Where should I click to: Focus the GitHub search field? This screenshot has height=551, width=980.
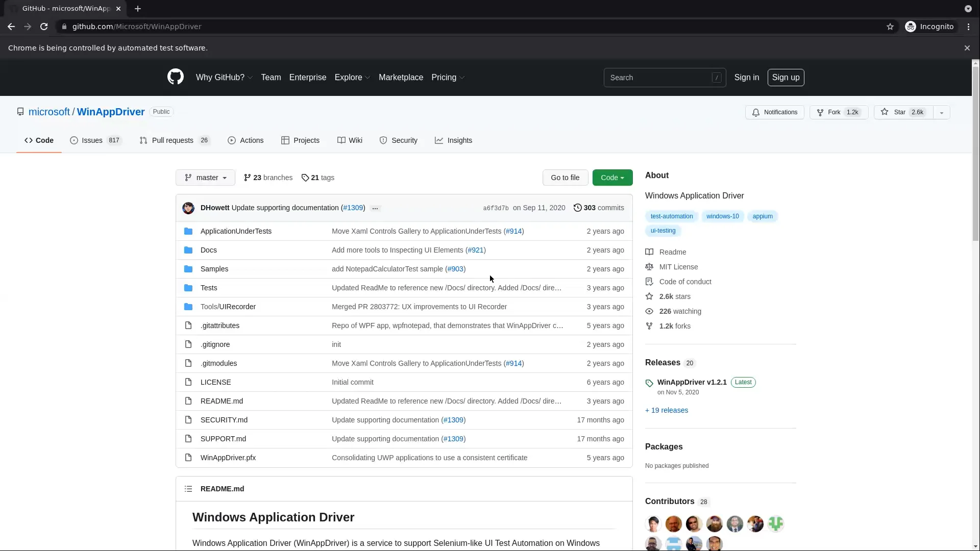pos(665,78)
